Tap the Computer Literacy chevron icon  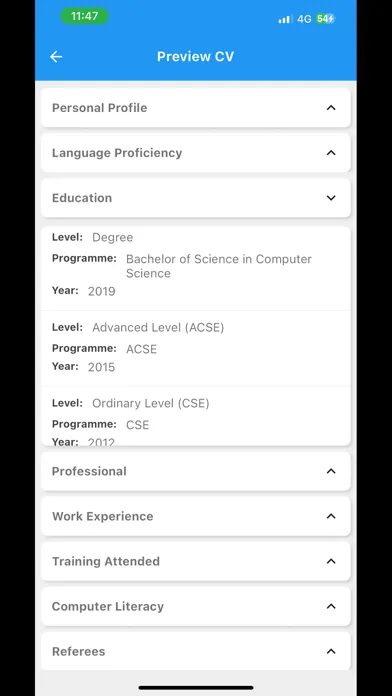coord(331,606)
